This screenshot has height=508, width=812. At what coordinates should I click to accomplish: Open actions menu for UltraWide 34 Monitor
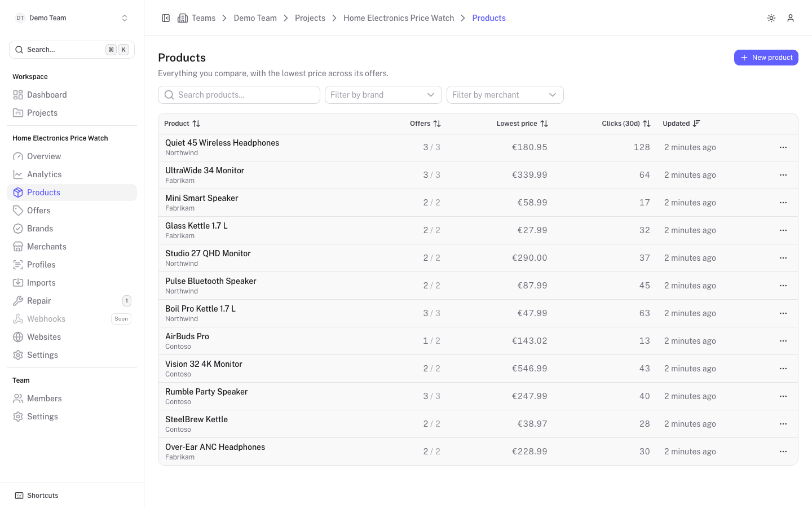point(783,175)
